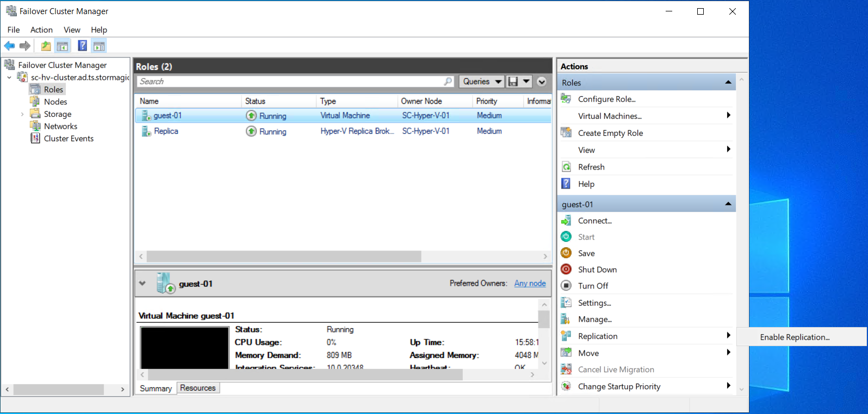Viewport: 868px width, 414px height.
Task: Click the greyed-out Start action for guest-01
Action: [586, 237]
